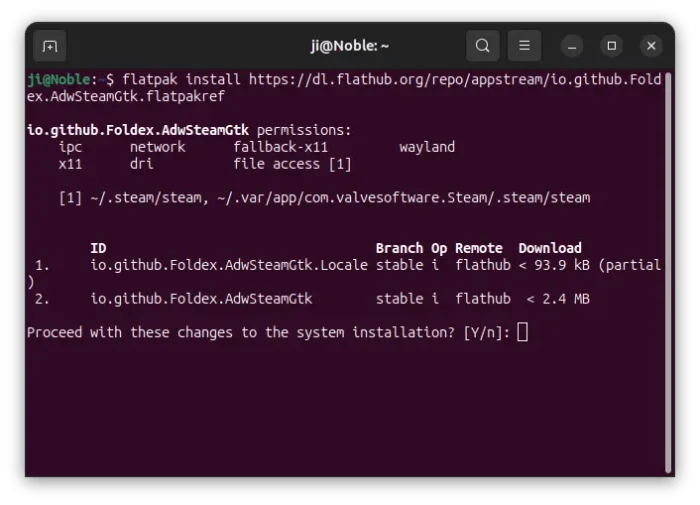Click 'stable' in the Locale row

(399, 265)
